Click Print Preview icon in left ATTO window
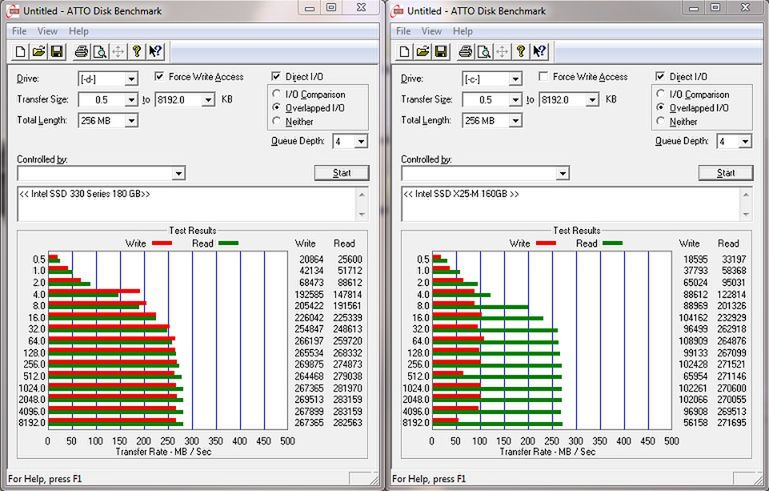 [100, 52]
